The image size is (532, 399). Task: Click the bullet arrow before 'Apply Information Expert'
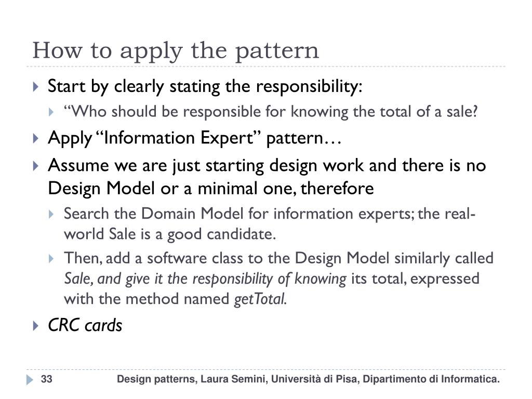(36, 138)
